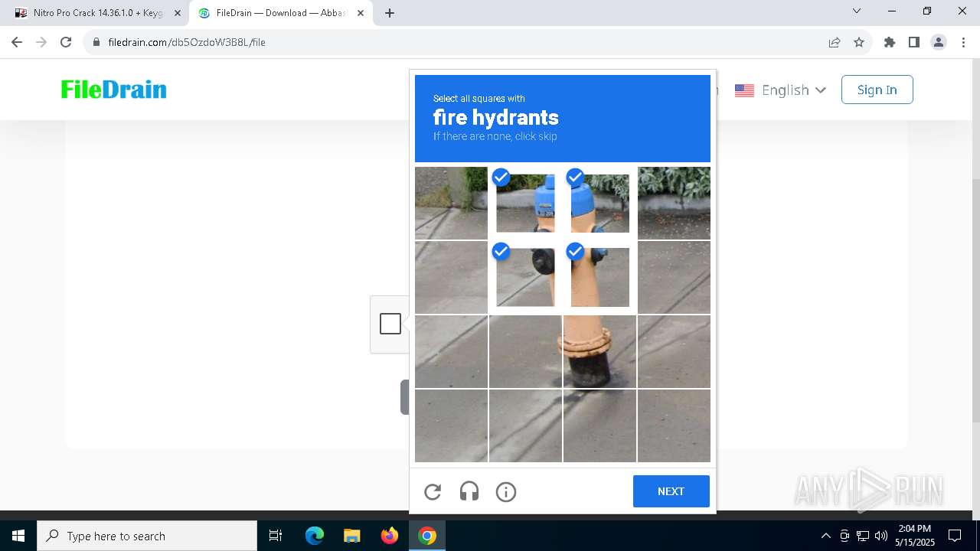Launch Microsoft Edge from the taskbar
This screenshot has height=551, width=980.
pos(315,536)
